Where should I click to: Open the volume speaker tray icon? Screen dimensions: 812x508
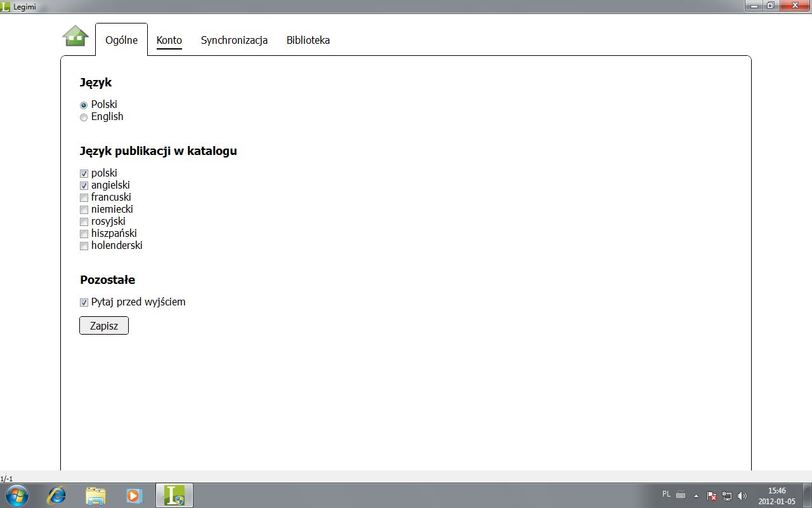(x=742, y=495)
